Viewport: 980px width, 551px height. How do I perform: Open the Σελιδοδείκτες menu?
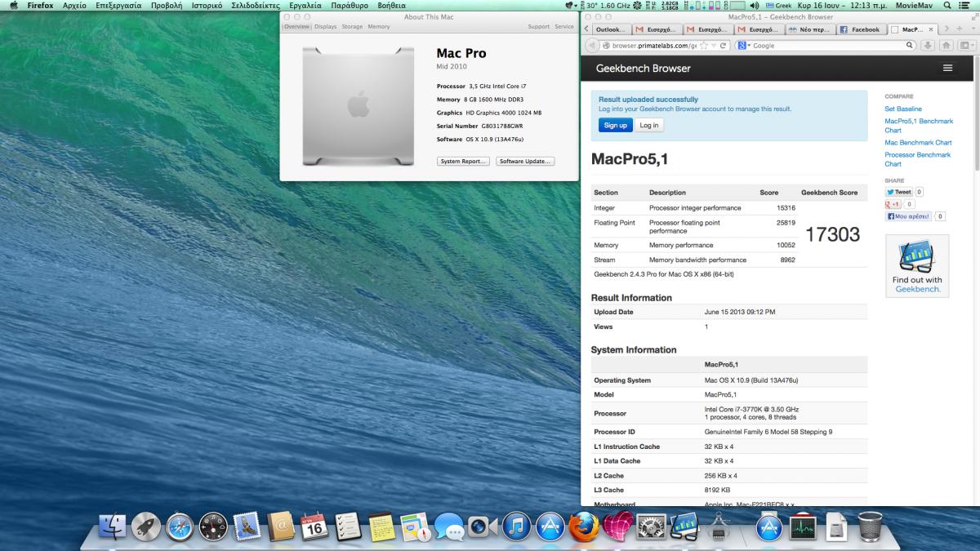[255, 5]
